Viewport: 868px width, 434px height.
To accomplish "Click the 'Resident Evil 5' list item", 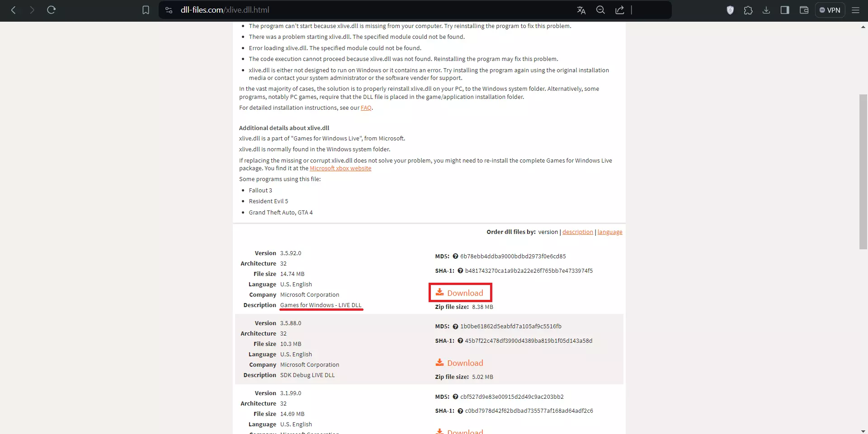I will pyautogui.click(x=269, y=201).
